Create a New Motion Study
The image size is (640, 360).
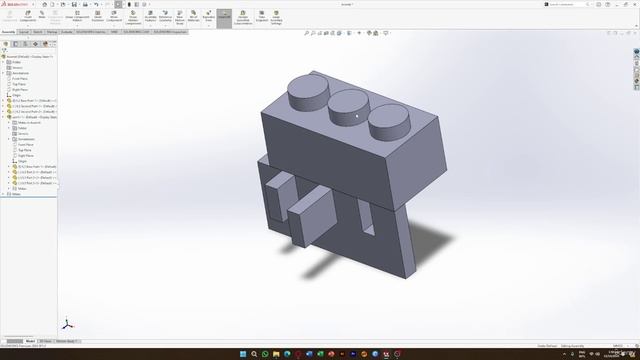tap(180, 18)
